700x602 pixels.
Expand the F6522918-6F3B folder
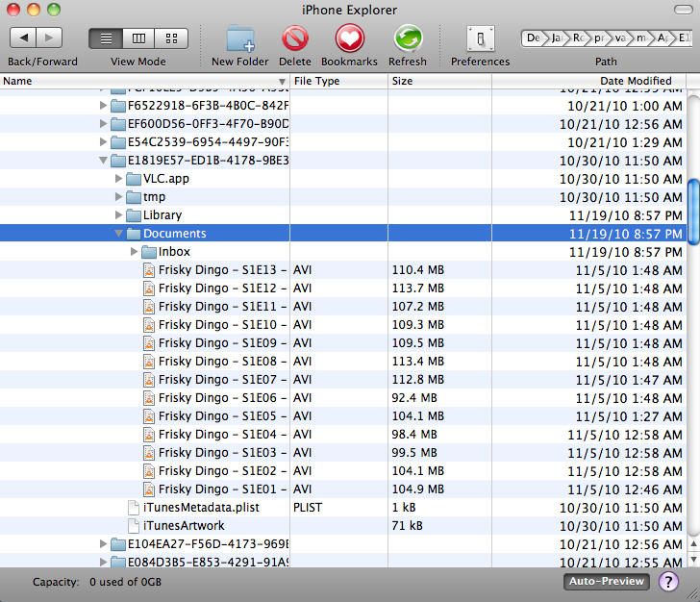click(103, 106)
